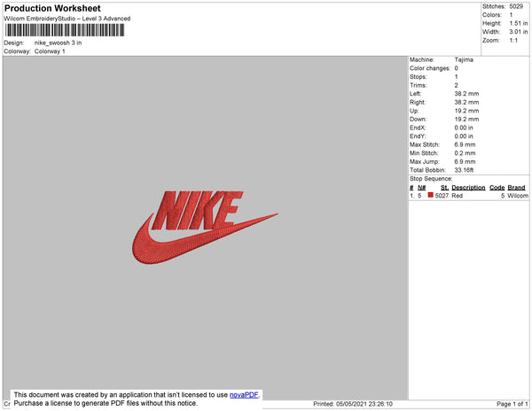Screen dimensions: 532x411
Task: Select the Stop Sequence label
Action: coord(431,179)
